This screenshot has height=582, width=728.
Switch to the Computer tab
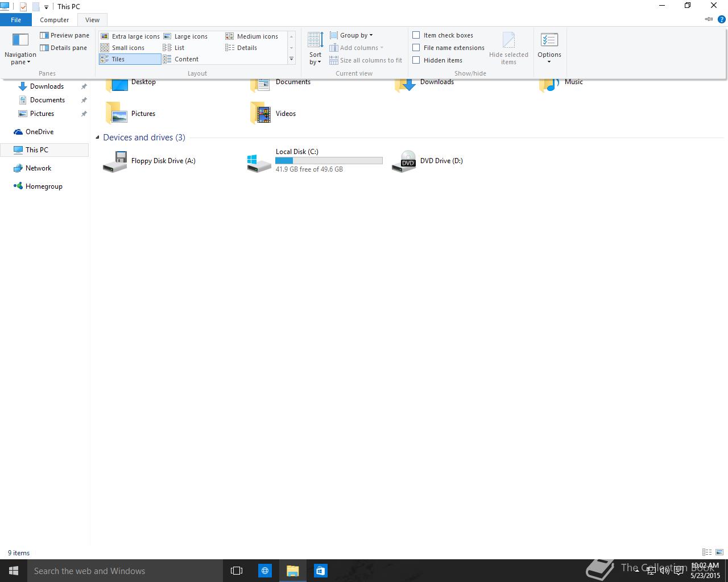click(x=55, y=20)
